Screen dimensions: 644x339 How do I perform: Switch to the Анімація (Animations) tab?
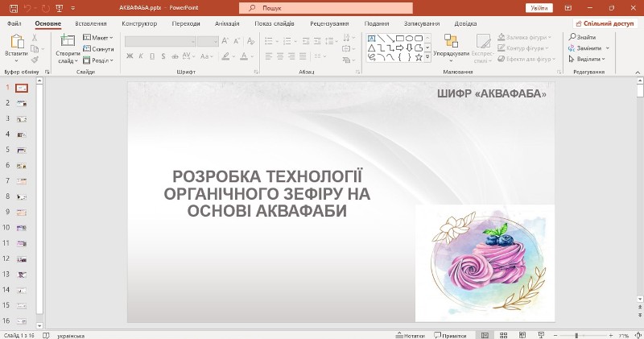[227, 23]
